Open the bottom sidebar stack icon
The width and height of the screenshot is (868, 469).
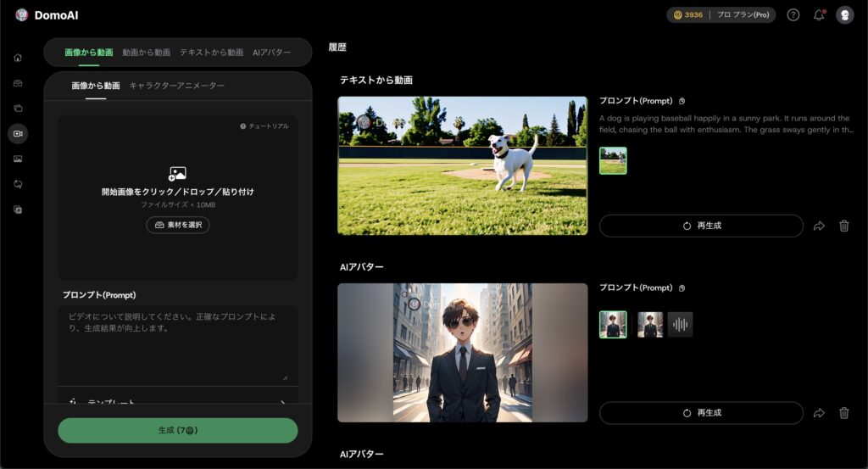18,209
